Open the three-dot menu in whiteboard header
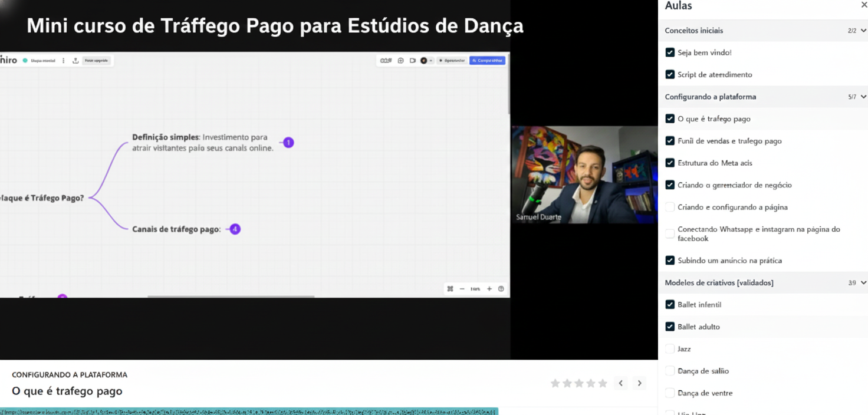Viewport: 868px width, 415px height. click(x=64, y=61)
